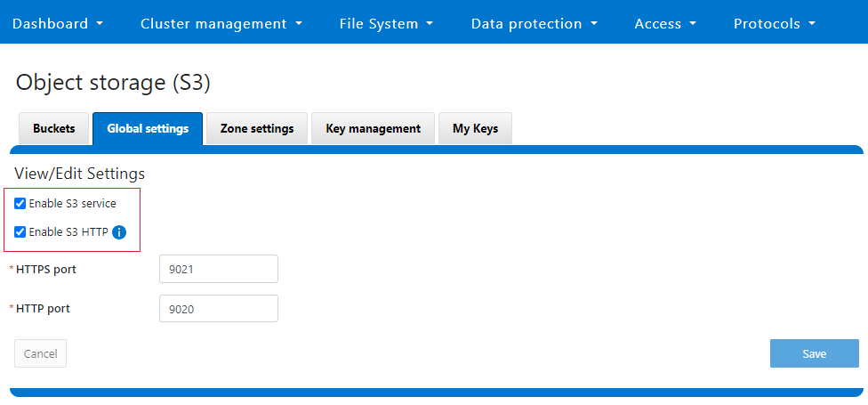Image resolution: width=868 pixels, height=405 pixels.
Task: Click the HTTPS port label
Action: point(46,270)
